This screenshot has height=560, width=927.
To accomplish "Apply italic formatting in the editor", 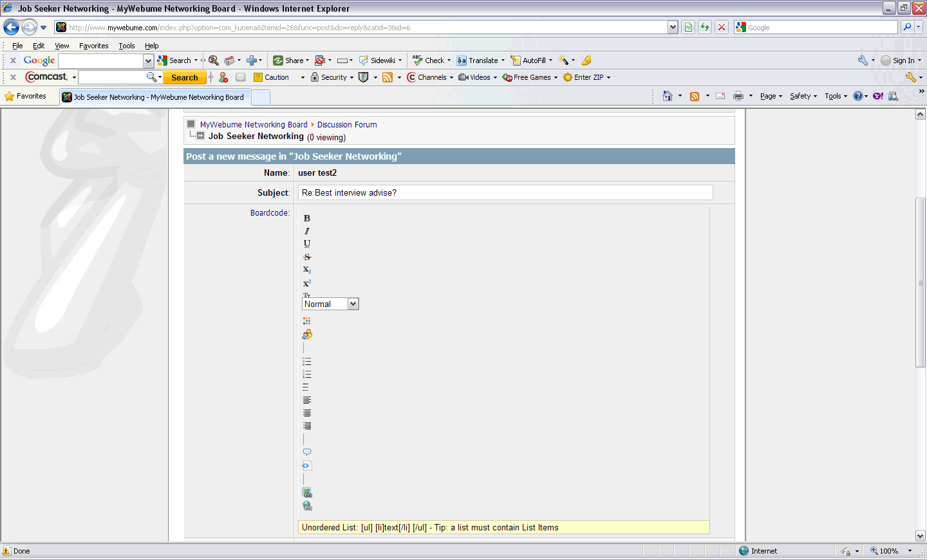I will coord(307,231).
